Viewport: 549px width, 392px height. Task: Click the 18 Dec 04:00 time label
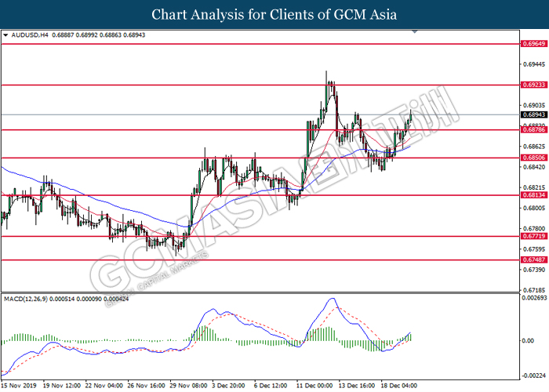pos(399,386)
